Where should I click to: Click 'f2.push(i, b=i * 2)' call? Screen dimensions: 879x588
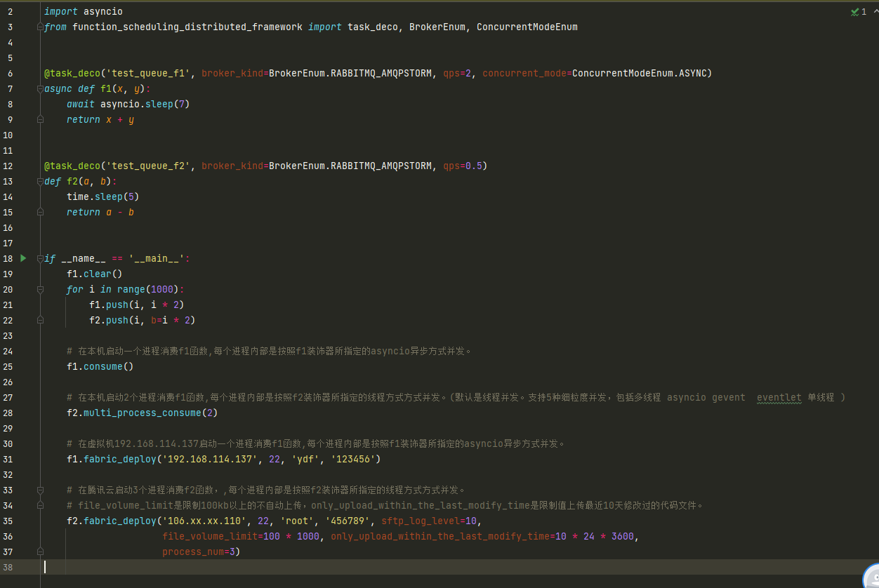click(x=143, y=320)
